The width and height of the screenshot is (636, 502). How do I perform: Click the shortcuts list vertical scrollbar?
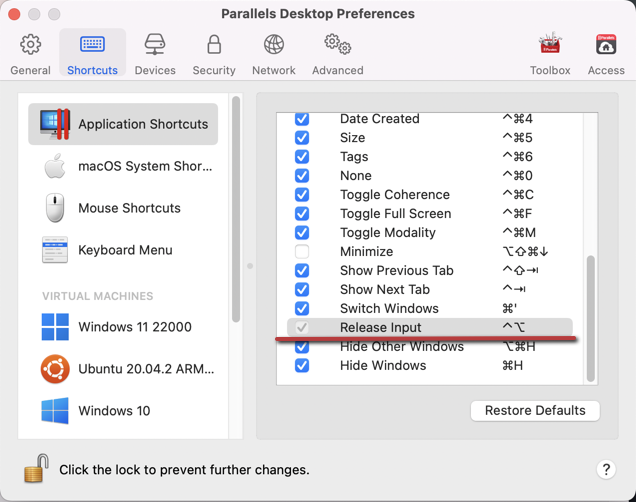pos(591,319)
